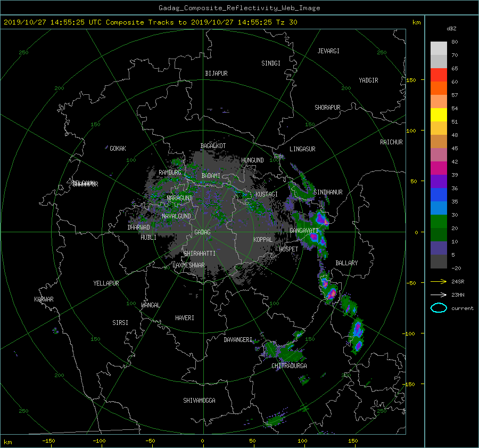Click the title Gadag_Composite_Reflectivity_Web_Image
Image resolution: width=479 pixels, height=448 pixels.
239,8
